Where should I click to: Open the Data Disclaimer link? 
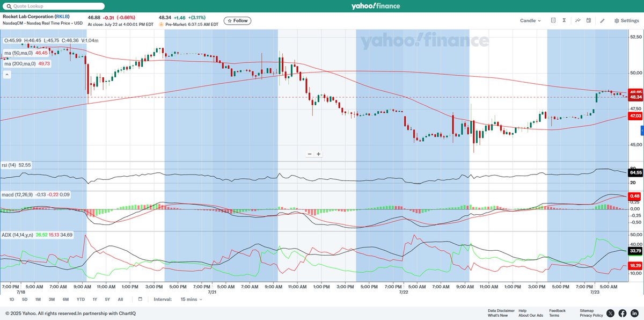pos(501,310)
